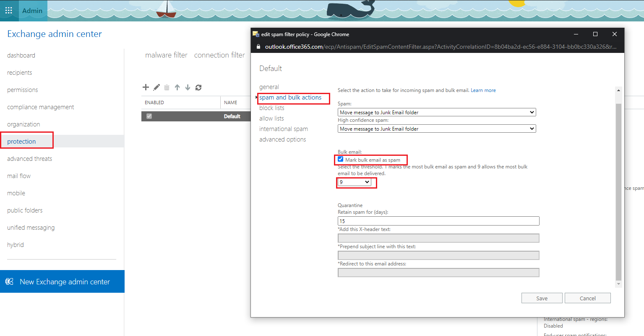Viewport: 644px width, 336px height.
Task: Go to permissions in left navigation
Action: (x=23, y=90)
